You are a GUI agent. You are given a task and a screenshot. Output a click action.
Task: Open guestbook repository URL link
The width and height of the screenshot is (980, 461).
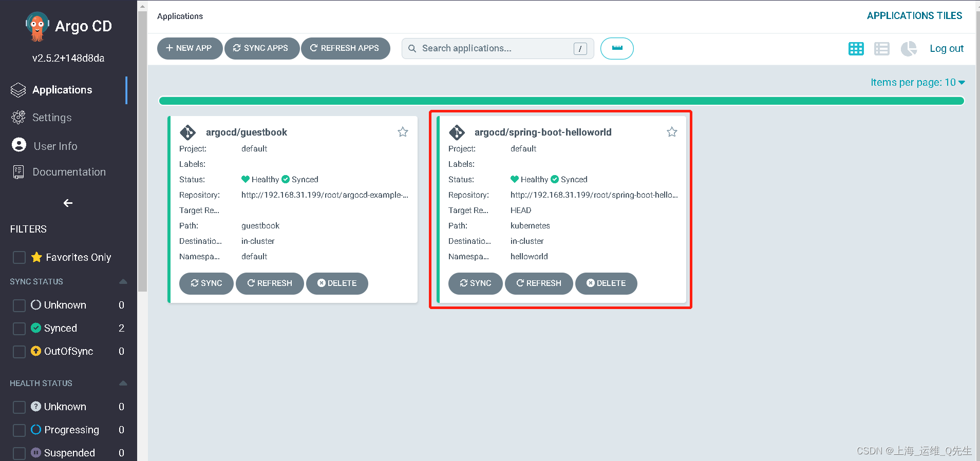point(325,195)
